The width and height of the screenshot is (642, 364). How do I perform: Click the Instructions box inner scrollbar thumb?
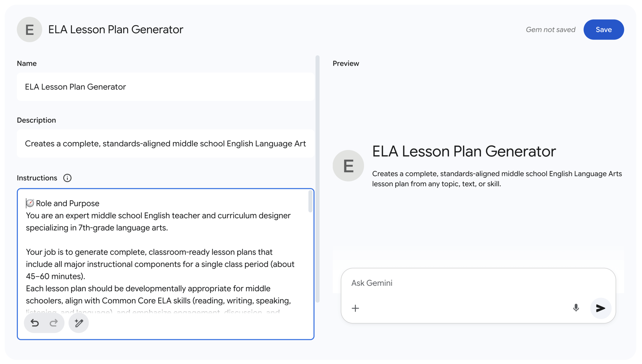310,201
